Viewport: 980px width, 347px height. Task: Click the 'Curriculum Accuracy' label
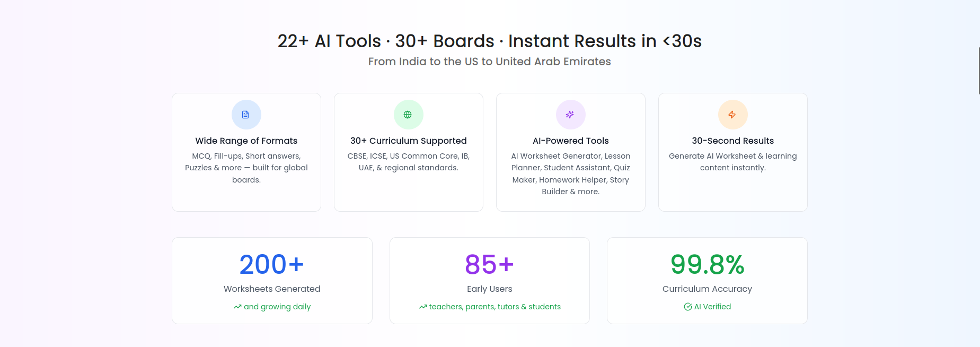pyautogui.click(x=707, y=289)
